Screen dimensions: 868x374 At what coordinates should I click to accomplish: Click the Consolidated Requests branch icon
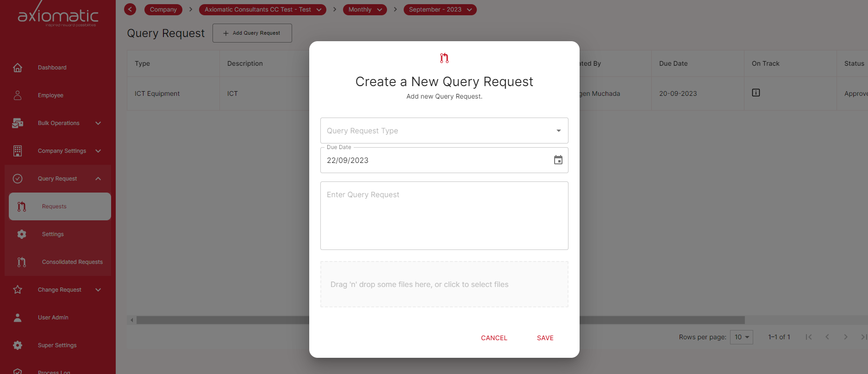coord(22,262)
